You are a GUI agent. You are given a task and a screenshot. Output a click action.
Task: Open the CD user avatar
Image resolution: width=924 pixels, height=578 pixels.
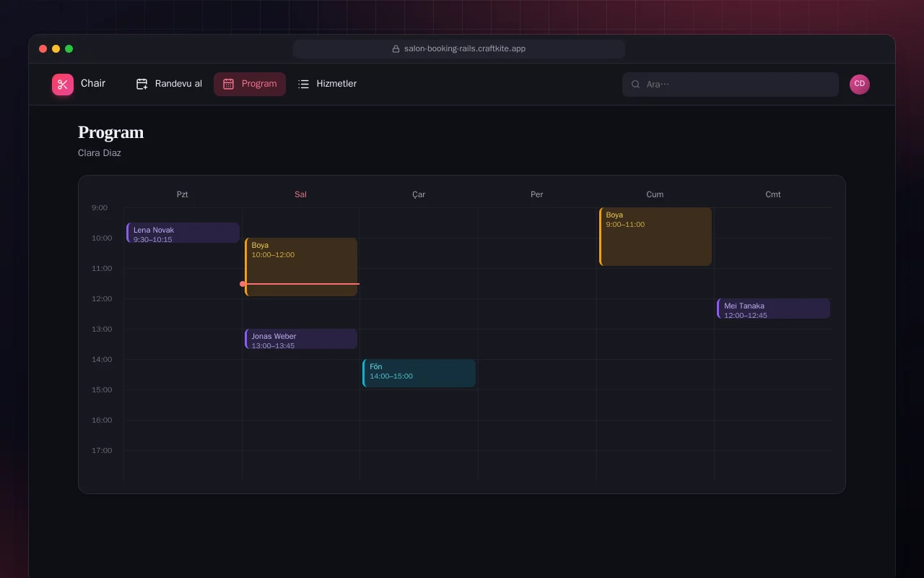point(860,85)
